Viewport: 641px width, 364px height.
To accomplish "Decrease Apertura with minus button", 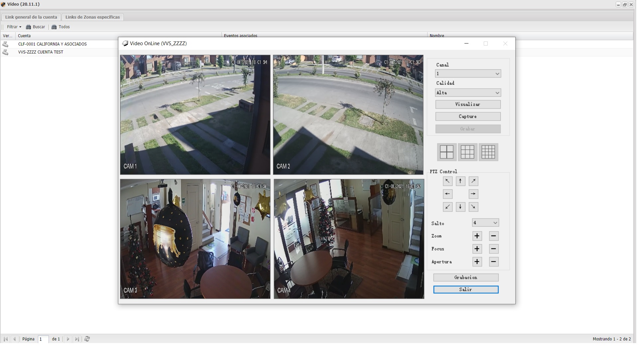I will point(494,262).
